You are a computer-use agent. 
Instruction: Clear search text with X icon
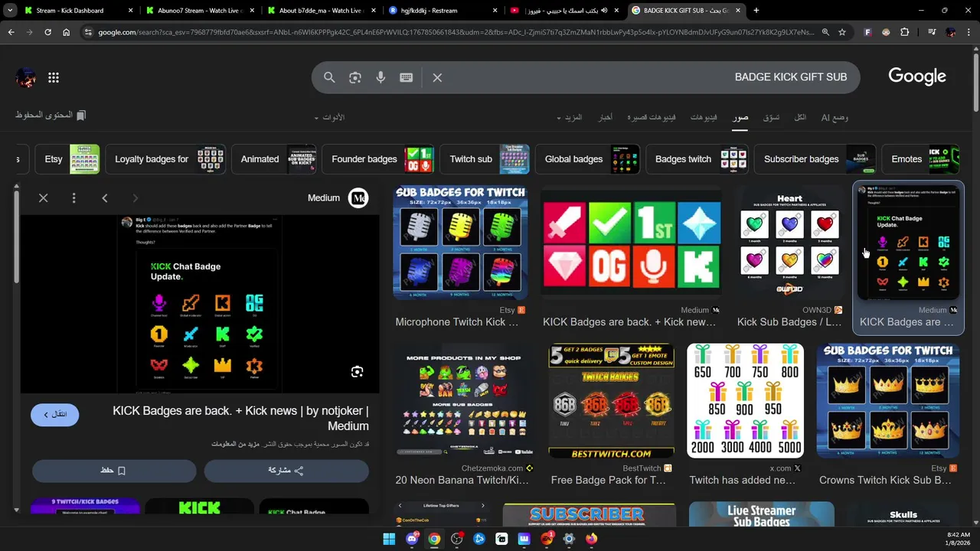437,77
